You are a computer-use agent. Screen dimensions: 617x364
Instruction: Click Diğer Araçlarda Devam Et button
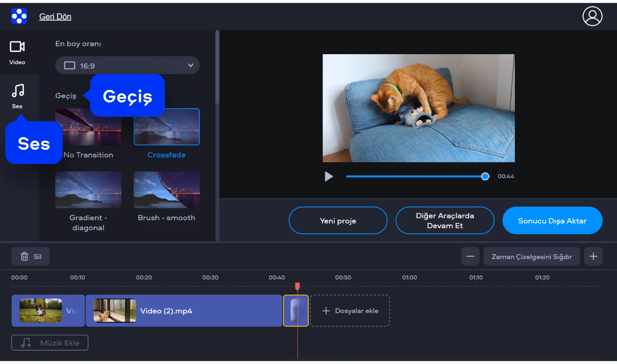[x=444, y=221]
